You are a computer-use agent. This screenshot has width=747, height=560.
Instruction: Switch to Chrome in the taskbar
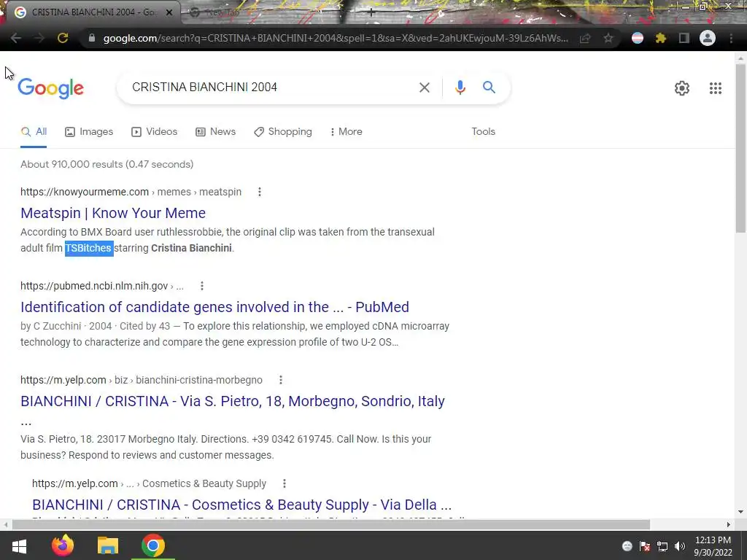153,545
